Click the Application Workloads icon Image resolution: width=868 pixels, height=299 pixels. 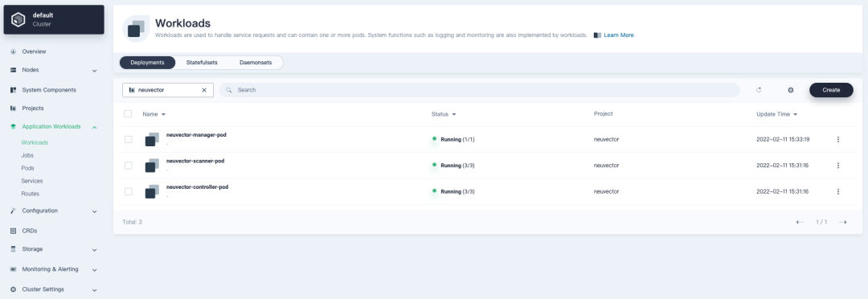click(x=14, y=127)
